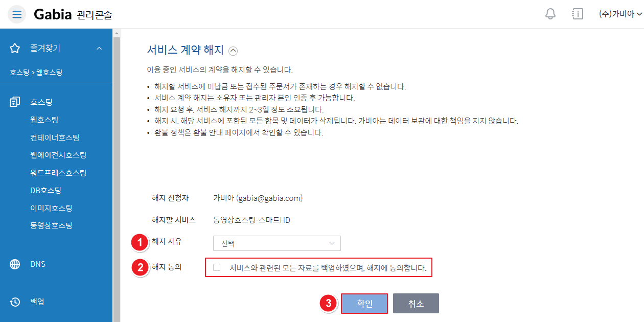Click the DNS globe icon
The width and height of the screenshot is (644, 322).
click(15, 264)
